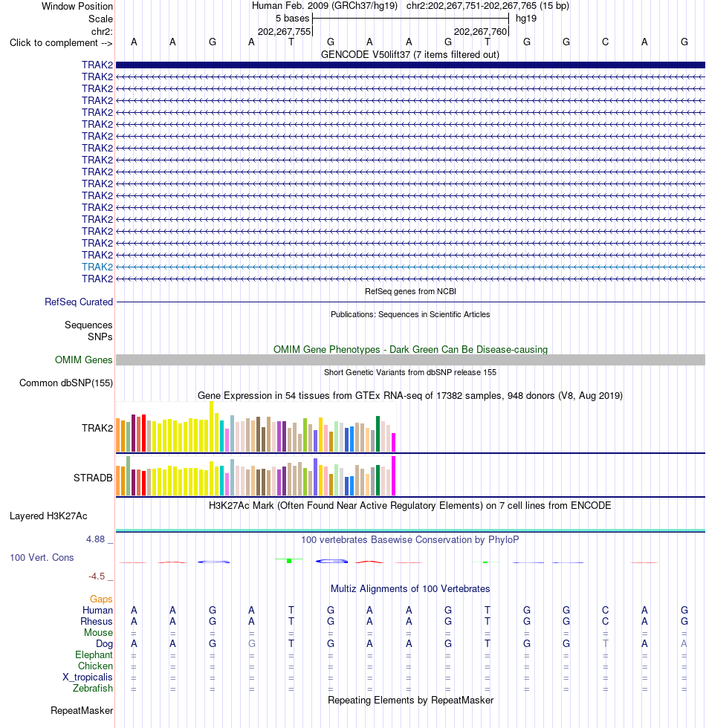Image resolution: width=706 pixels, height=728 pixels.
Task: Click 'Multiz Alignments of 100 Vertebrates' title
Action: pyautogui.click(x=410, y=588)
